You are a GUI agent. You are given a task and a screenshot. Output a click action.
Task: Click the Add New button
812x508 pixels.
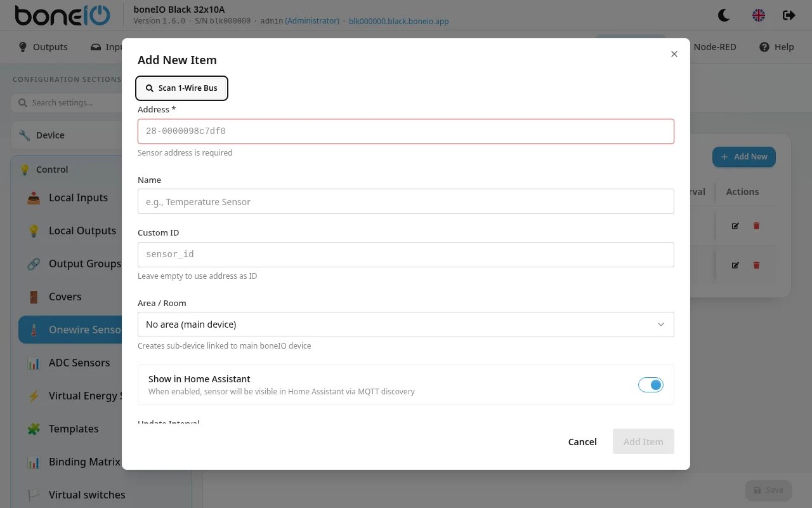click(x=744, y=157)
